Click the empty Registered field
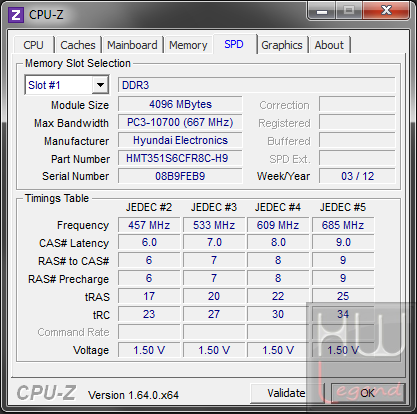 (357, 122)
